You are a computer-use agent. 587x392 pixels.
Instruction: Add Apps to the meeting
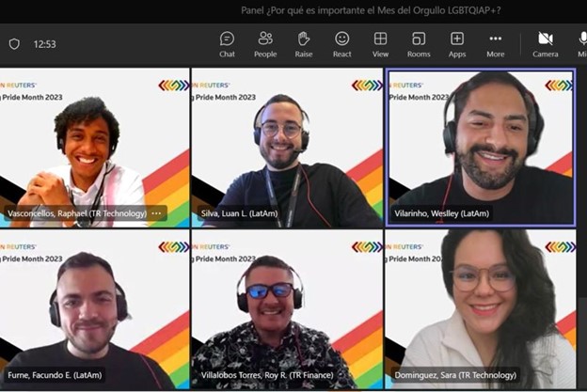coord(457,44)
